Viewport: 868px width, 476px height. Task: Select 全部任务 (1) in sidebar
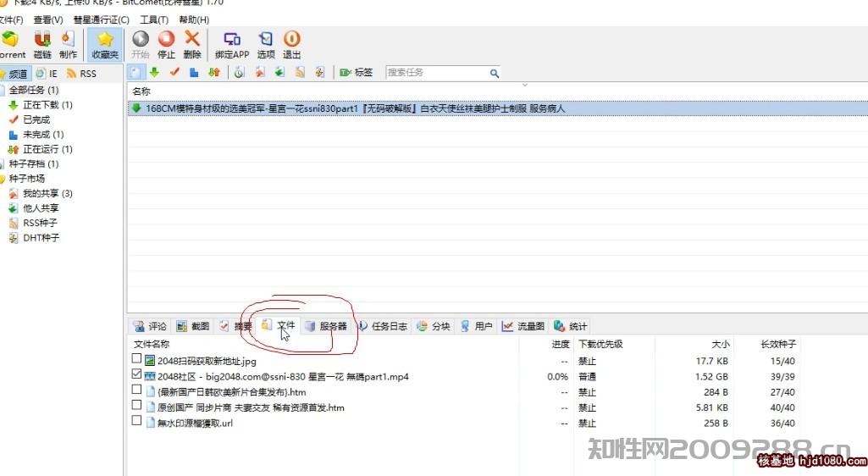[33, 90]
